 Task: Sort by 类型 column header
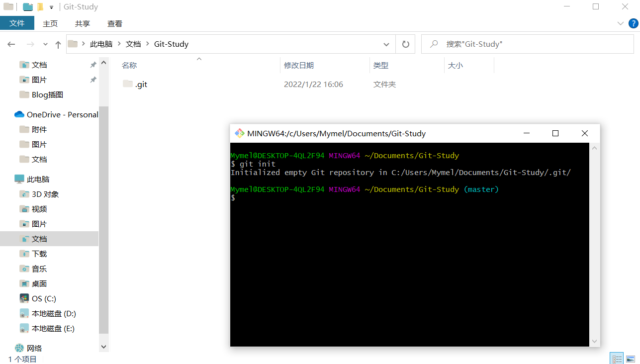(x=381, y=65)
